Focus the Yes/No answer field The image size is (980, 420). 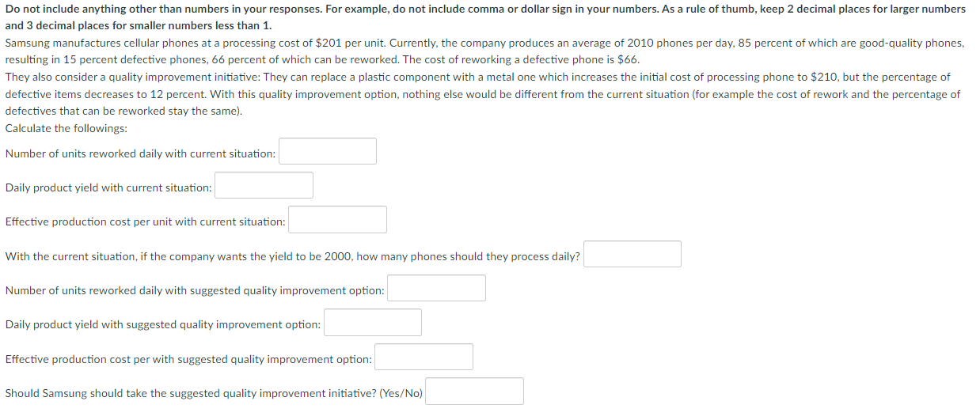475,392
